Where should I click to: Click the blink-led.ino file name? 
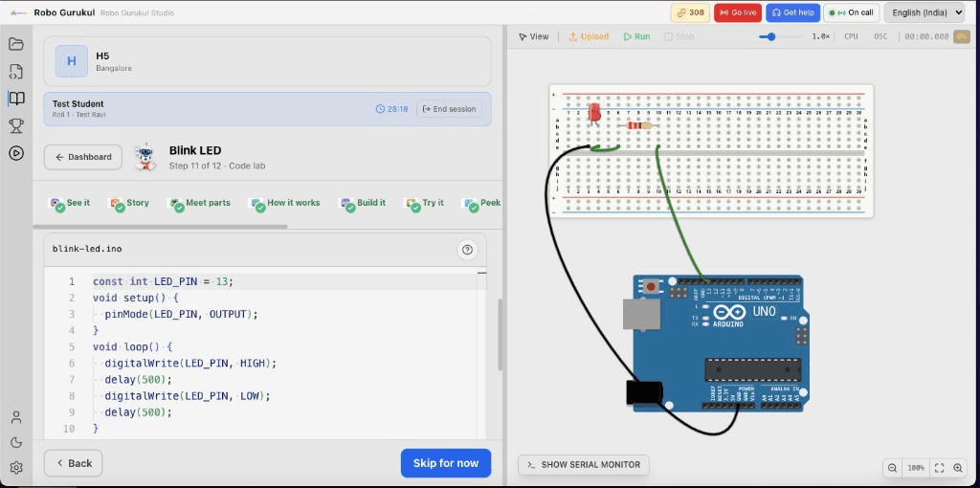87,249
